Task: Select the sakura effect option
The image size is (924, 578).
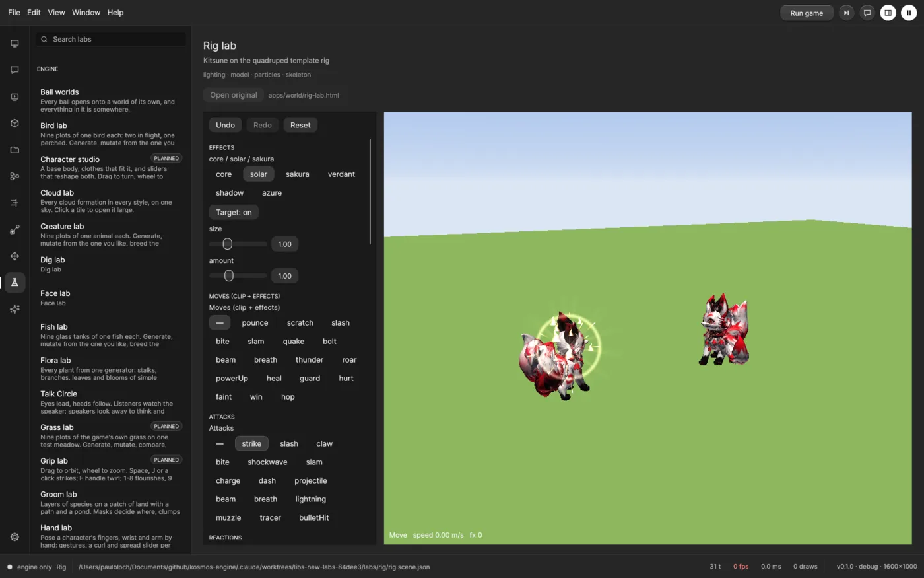Action: (x=298, y=174)
